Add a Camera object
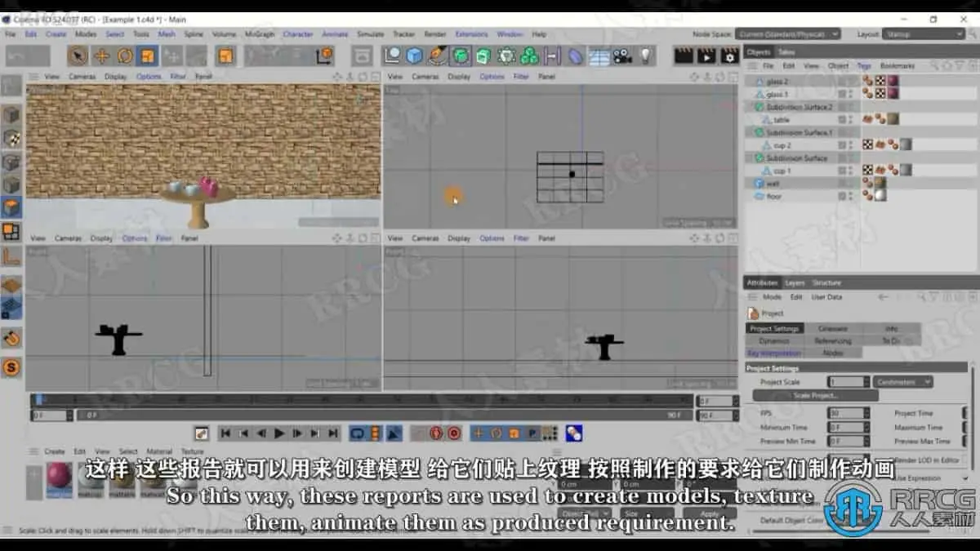 click(623, 56)
